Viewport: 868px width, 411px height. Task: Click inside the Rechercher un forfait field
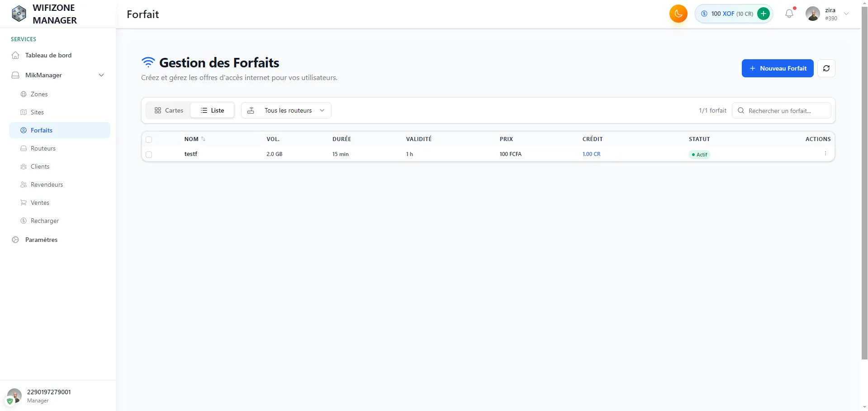(787, 110)
